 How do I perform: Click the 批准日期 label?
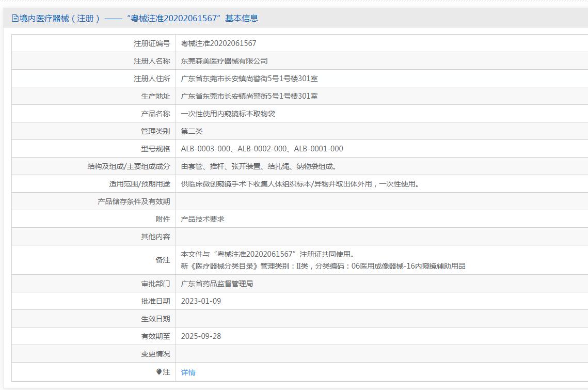pos(155,302)
